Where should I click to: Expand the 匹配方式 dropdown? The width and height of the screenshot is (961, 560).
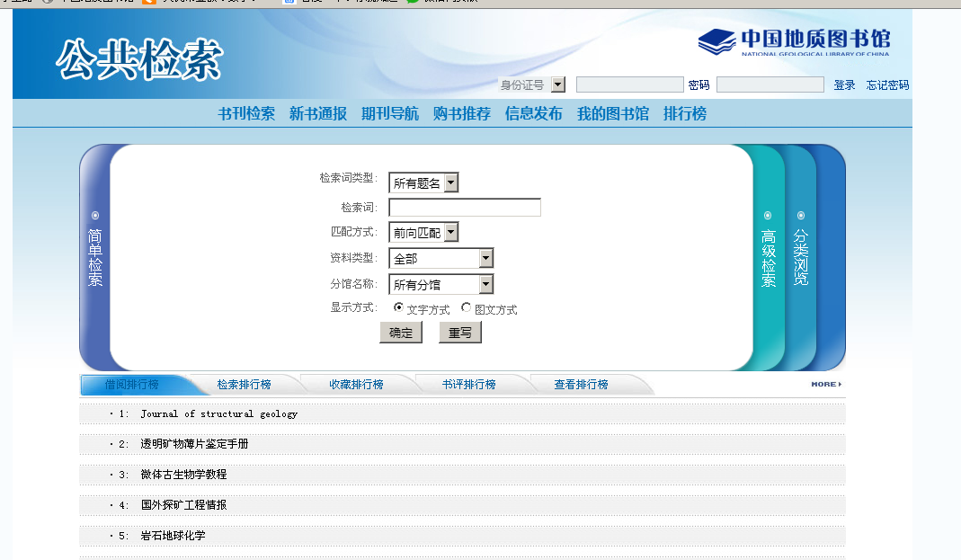(x=451, y=233)
